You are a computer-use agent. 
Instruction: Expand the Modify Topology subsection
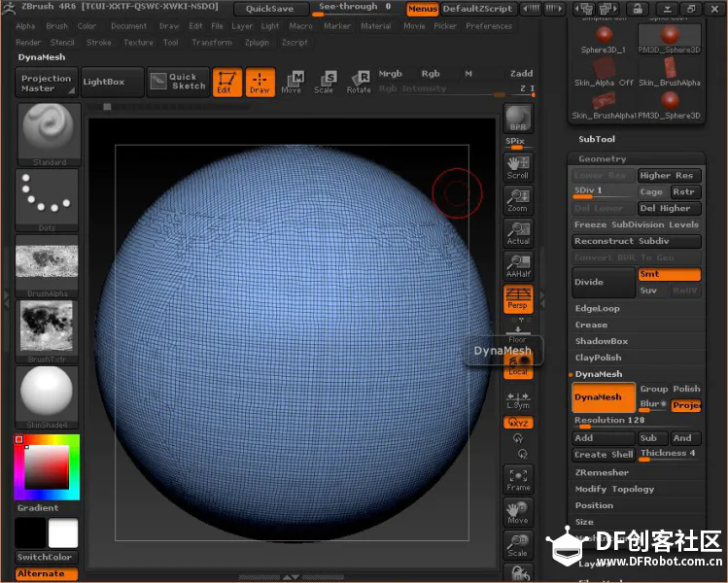point(614,489)
